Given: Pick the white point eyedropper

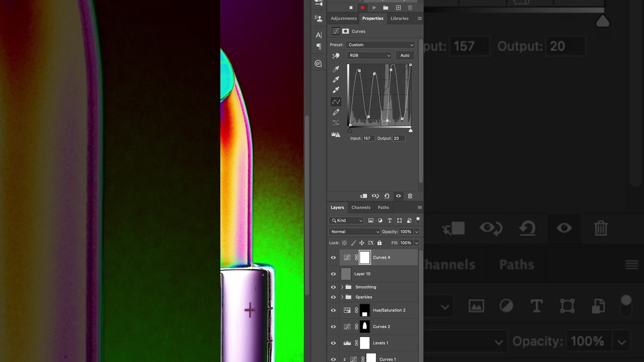Looking at the screenshot, I should pos(336,90).
